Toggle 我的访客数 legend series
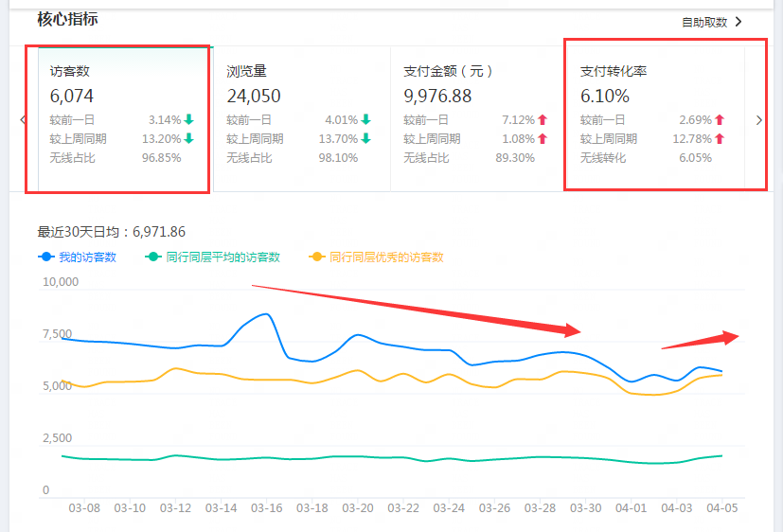The image size is (783, 532). tap(78, 257)
